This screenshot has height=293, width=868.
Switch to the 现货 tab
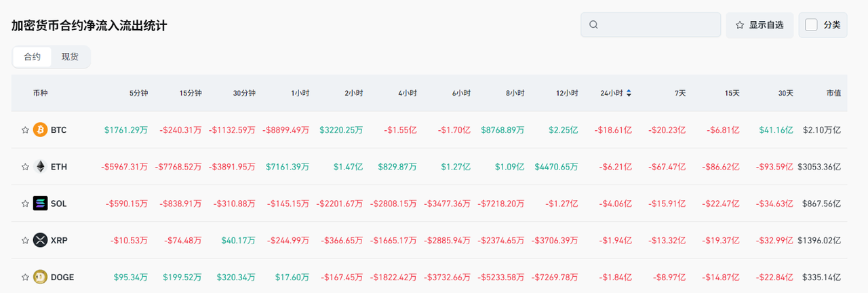70,57
